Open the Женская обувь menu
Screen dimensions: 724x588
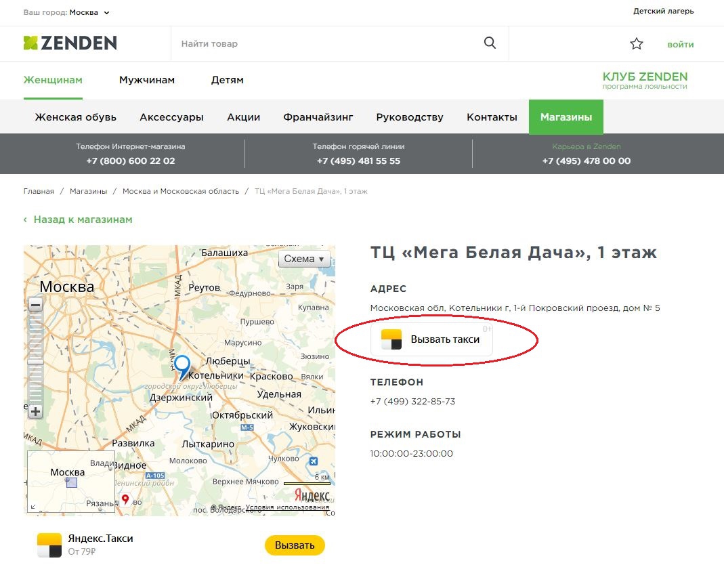point(76,117)
